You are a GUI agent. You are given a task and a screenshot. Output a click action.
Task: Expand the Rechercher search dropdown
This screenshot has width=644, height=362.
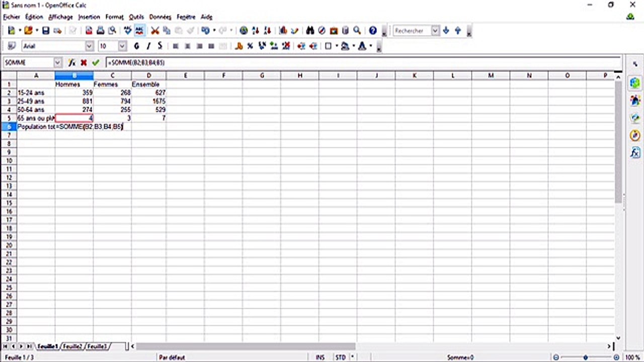tap(435, 31)
